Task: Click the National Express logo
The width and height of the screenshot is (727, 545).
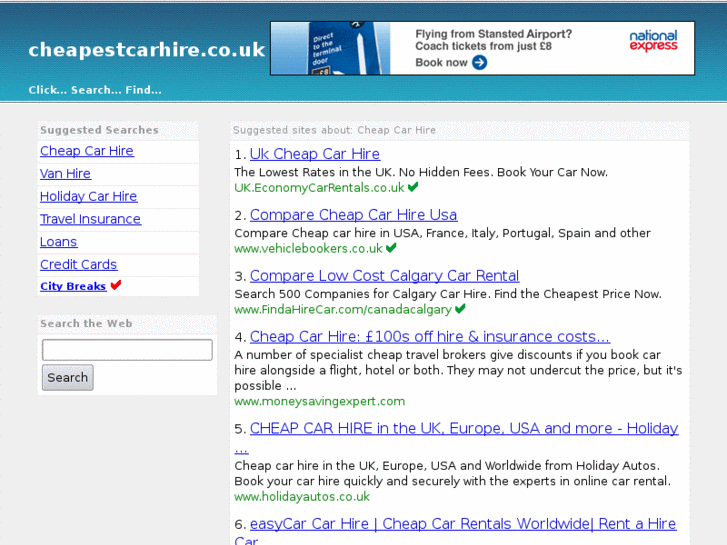Action: [x=653, y=41]
